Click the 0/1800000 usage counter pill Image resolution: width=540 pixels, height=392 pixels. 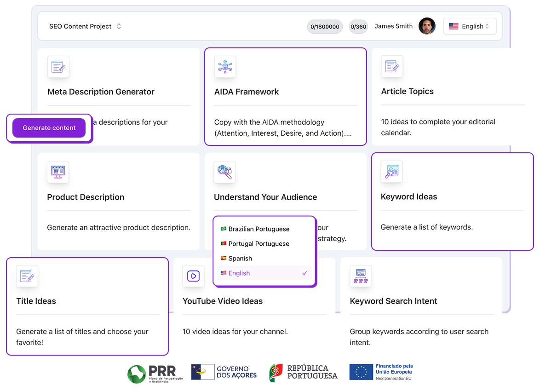point(325,27)
